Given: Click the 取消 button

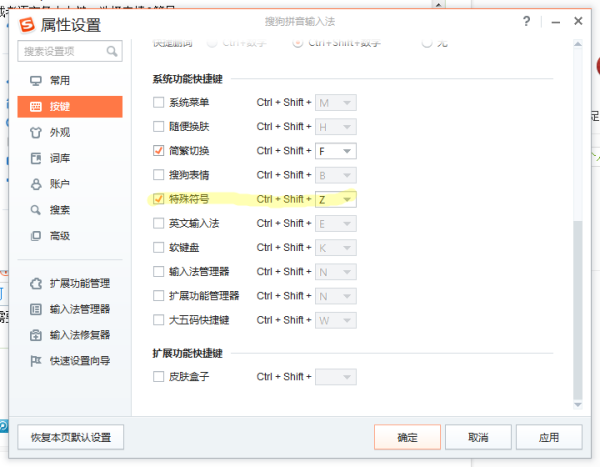Looking at the screenshot, I should (478, 437).
